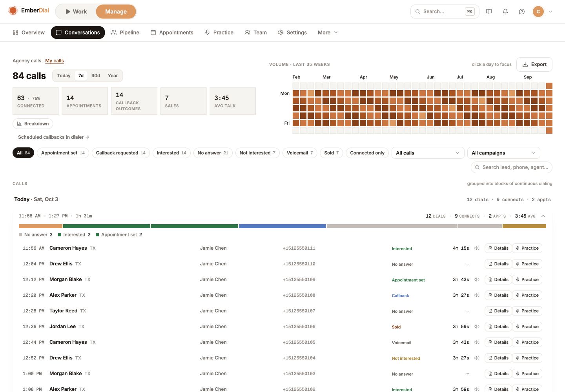The height and width of the screenshot is (392, 565).
Task: Open Scheduled callbacks in dialer link
Action: click(54, 137)
